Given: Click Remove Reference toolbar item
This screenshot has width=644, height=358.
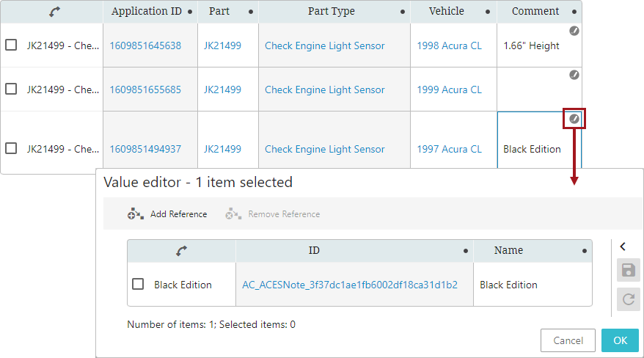Looking at the screenshot, I should pyautogui.click(x=273, y=214).
